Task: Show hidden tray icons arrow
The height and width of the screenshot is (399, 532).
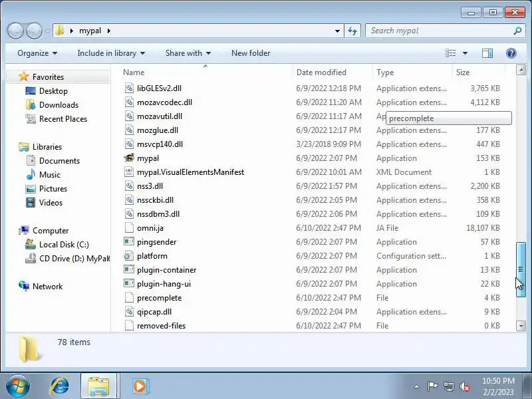Action: (x=417, y=386)
